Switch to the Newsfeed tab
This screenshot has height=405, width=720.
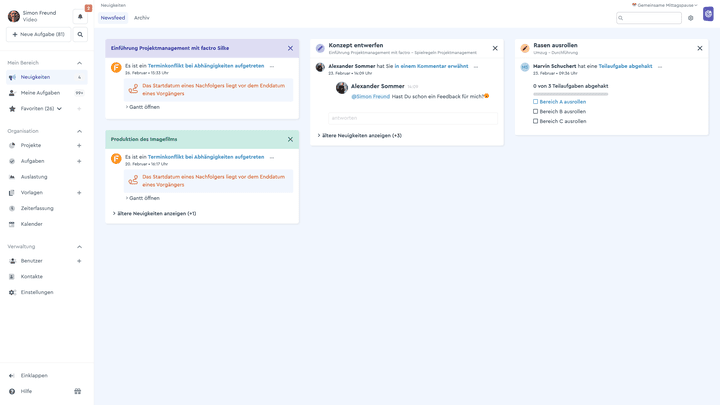(113, 18)
